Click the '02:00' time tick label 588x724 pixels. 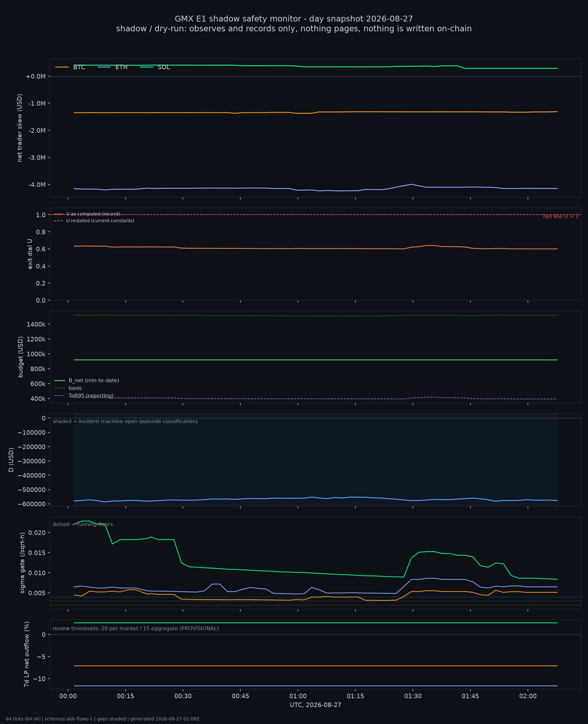coord(528,697)
